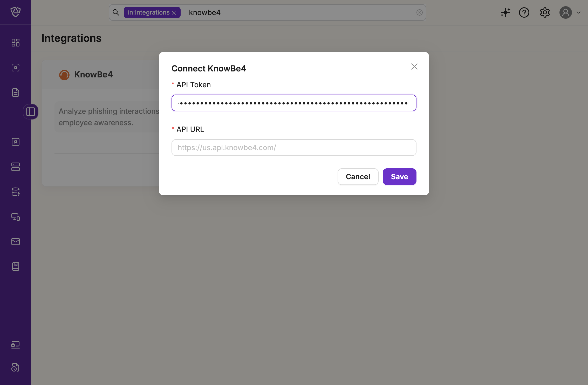Close the Connect KnowBe4 dialog

tap(414, 67)
